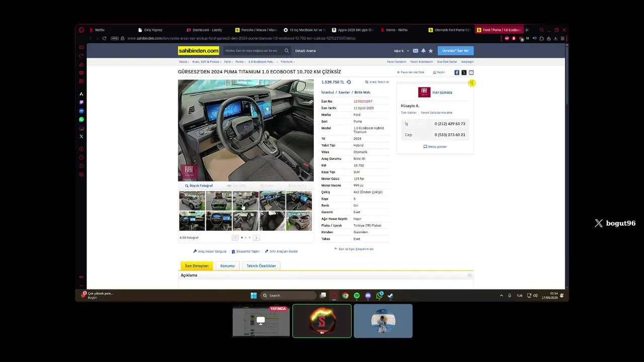
Task: Click Sıfır Araçları İncele link
Action: pos(281,251)
